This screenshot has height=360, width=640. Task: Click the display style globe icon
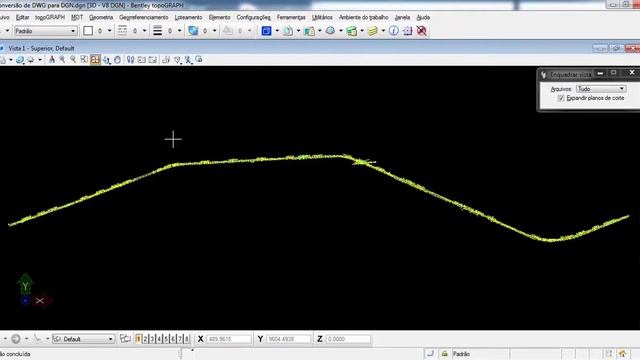click(20, 60)
